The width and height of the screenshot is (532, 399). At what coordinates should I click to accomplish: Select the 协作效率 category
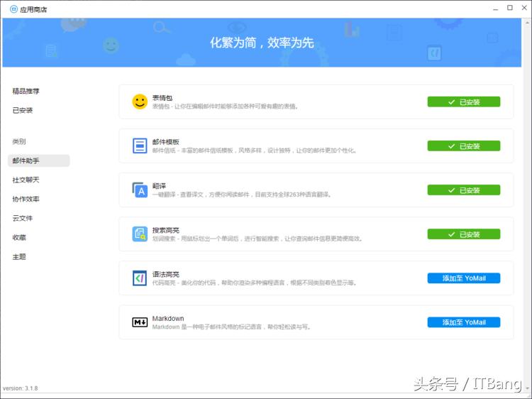26,199
